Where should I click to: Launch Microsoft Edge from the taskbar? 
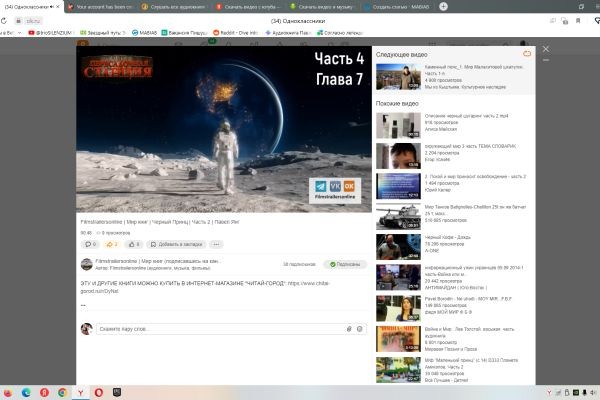26,393
